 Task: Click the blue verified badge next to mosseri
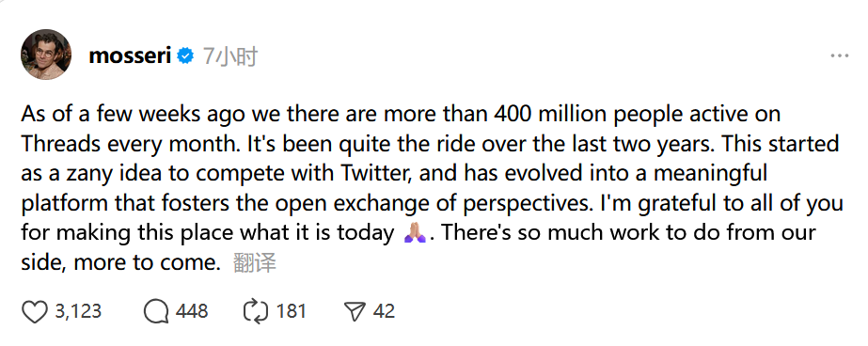coord(185,55)
